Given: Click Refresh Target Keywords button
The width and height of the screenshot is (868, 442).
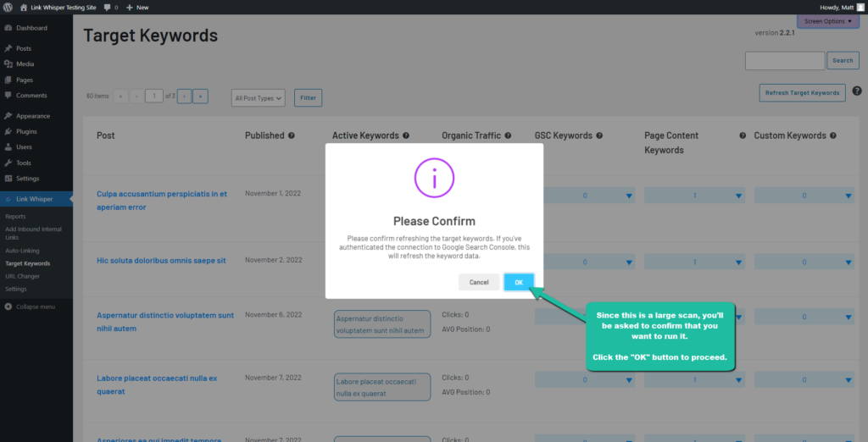Looking at the screenshot, I should [802, 93].
